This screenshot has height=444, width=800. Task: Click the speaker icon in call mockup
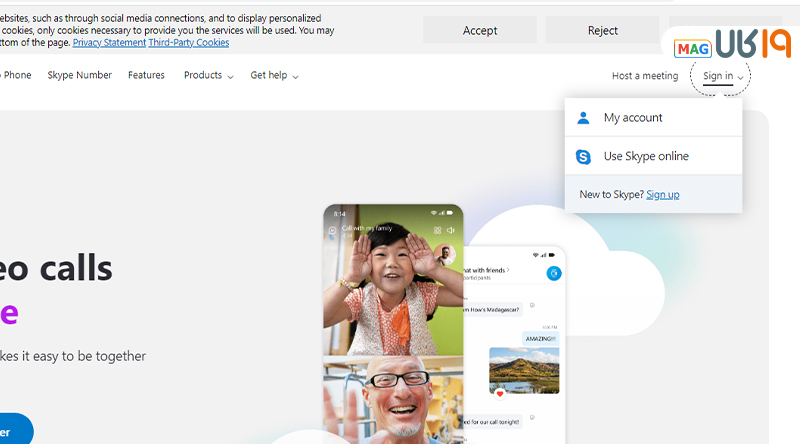pos(451,230)
